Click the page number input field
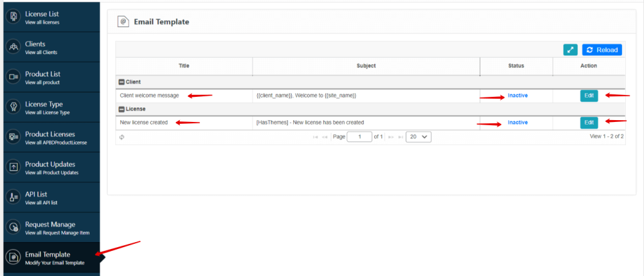 click(x=359, y=137)
